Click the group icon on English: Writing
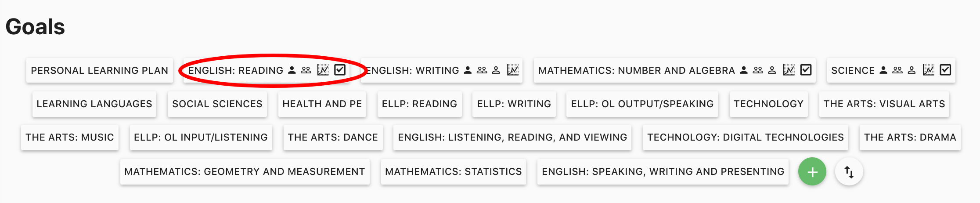Viewport: 980px width, 203px height. click(482, 70)
